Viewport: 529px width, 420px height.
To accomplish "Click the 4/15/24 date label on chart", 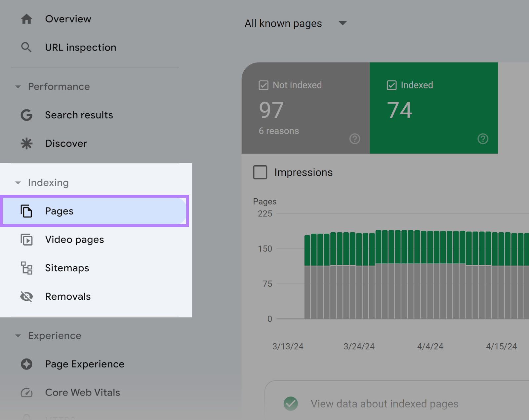I will click(x=501, y=346).
